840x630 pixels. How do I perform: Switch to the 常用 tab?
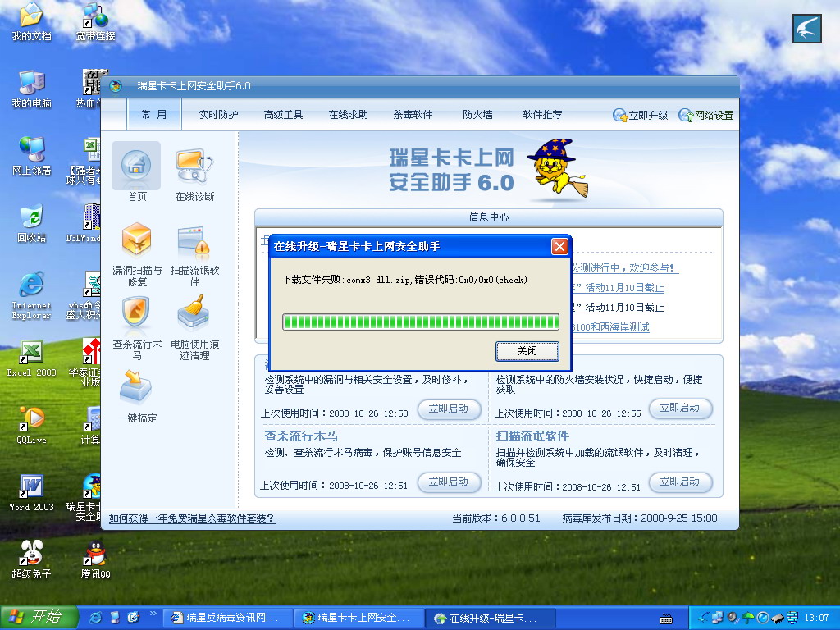(153, 115)
